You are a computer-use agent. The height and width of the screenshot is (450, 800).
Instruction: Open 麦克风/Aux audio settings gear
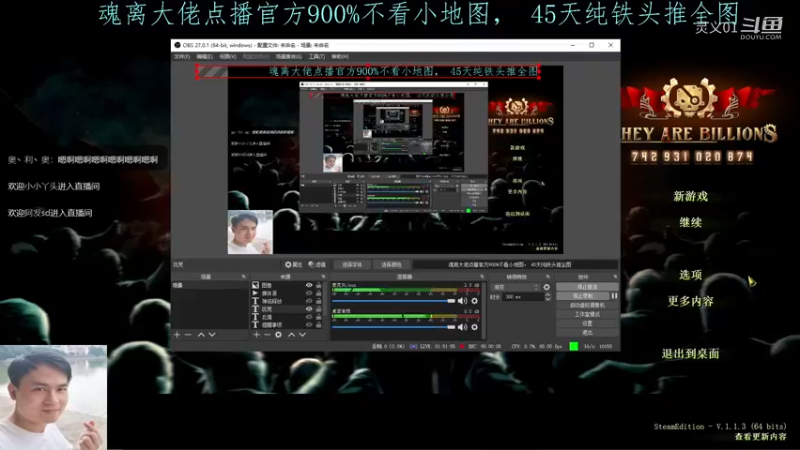[x=474, y=301]
